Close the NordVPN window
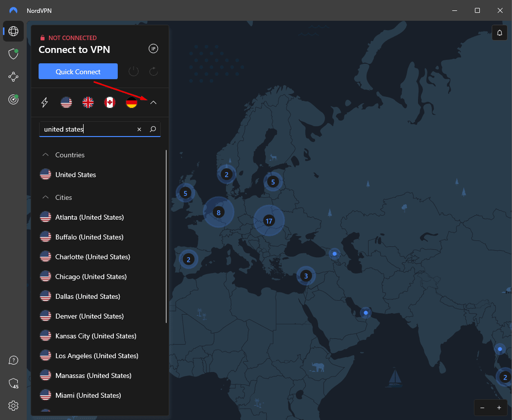The height and width of the screenshot is (420, 512). [x=500, y=10]
